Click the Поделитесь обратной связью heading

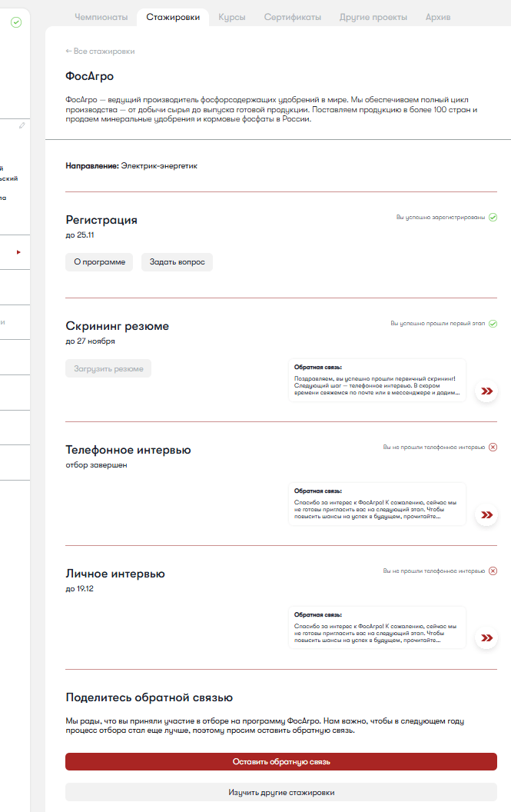149,697
